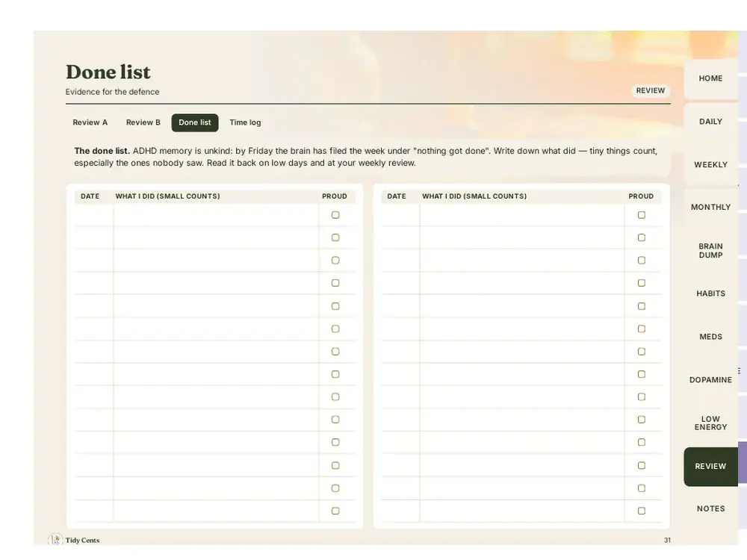Check the last PROUD checkbox in right table
Image resolution: width=747 pixels, height=560 pixels.
click(642, 511)
